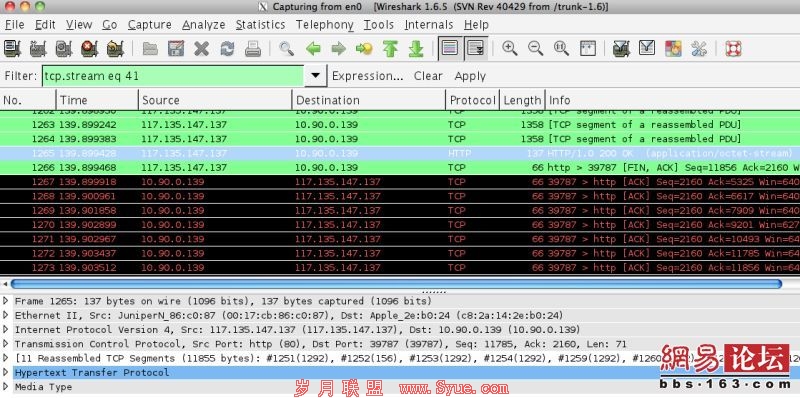The height and width of the screenshot is (398, 800).
Task: Open the Tools menu
Action: click(x=379, y=24)
